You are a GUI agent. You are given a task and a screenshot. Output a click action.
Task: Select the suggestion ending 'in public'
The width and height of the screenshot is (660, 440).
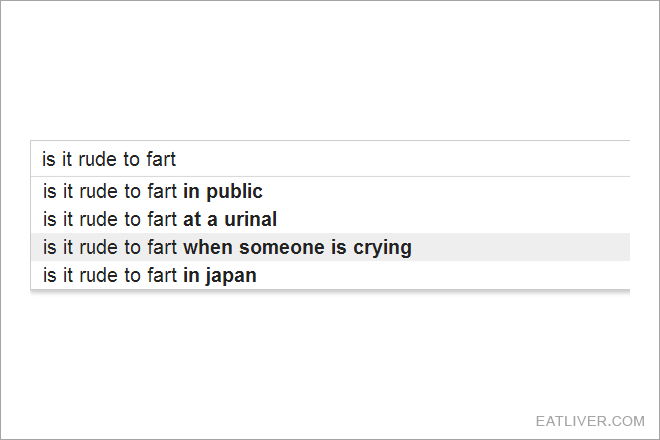(330, 191)
